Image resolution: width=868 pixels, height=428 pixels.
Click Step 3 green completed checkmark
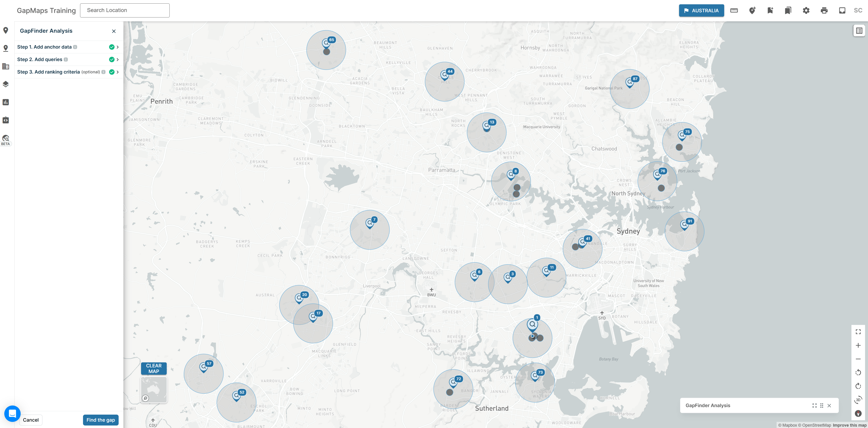pos(112,72)
